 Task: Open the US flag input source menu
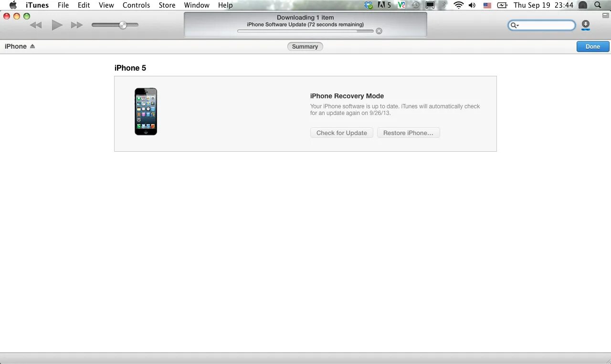(487, 5)
